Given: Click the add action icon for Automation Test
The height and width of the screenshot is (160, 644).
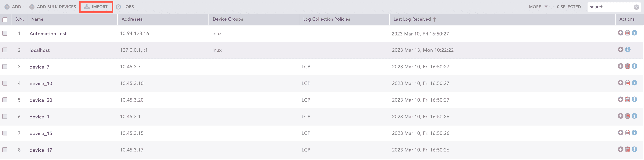Looking at the screenshot, I should click(620, 33).
